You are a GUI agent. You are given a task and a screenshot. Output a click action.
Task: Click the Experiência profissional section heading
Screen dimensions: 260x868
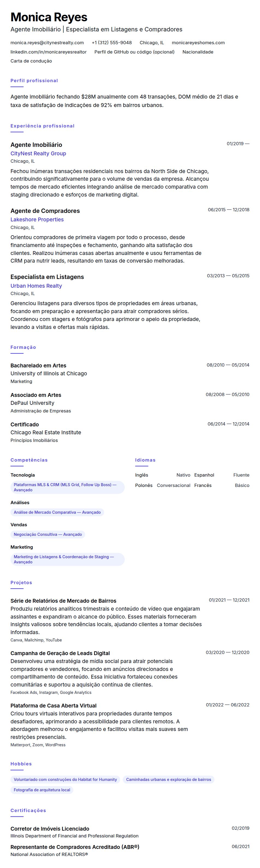tap(43, 126)
